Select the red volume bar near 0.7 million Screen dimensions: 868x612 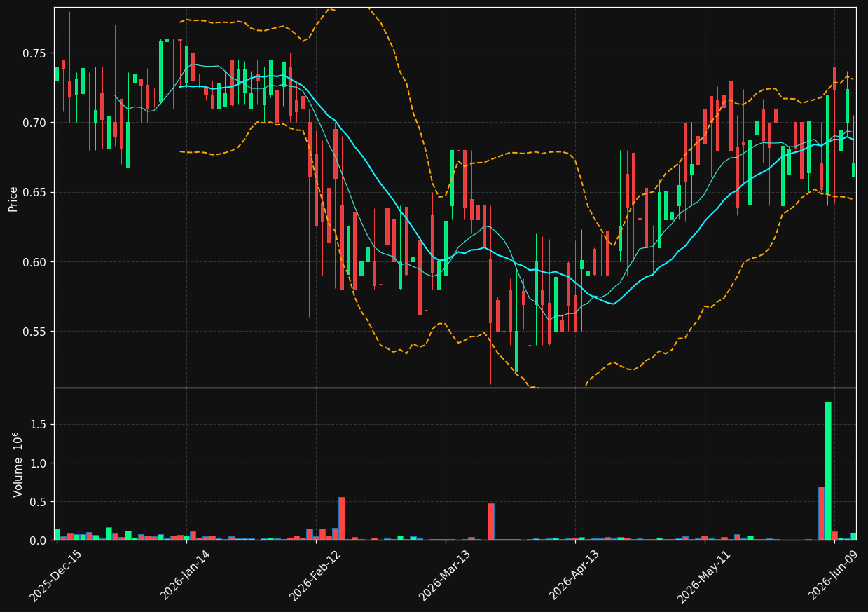pyautogui.click(x=821, y=514)
